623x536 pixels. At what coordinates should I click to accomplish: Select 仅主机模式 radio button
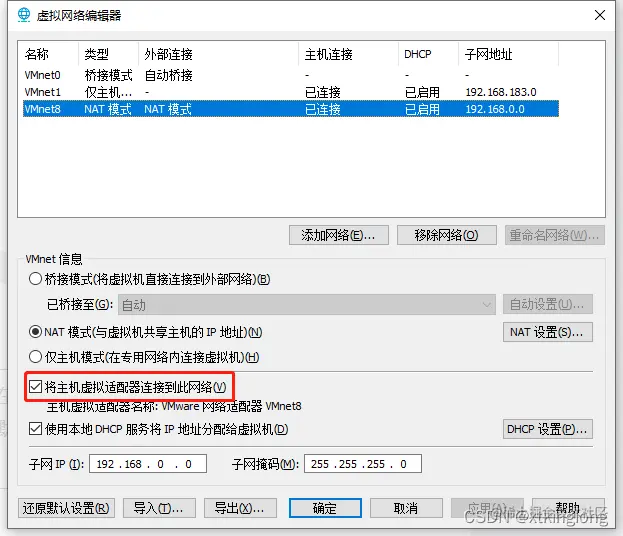[35, 357]
